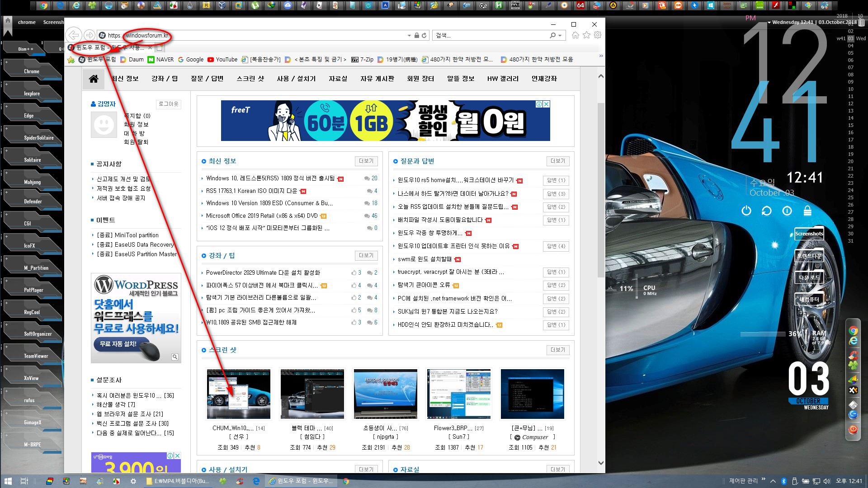Open 자료실 menu item

click(338, 79)
